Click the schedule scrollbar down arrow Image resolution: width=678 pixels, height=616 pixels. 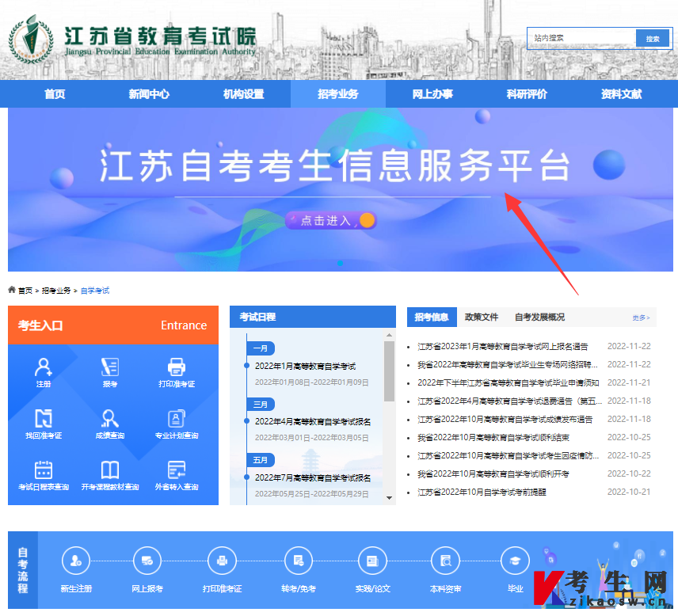(x=389, y=498)
